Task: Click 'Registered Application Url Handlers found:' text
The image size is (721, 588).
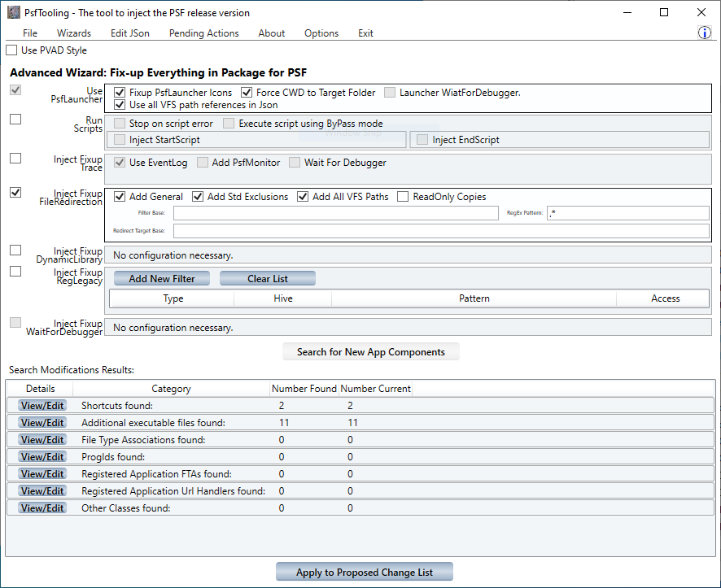Action: point(173,491)
